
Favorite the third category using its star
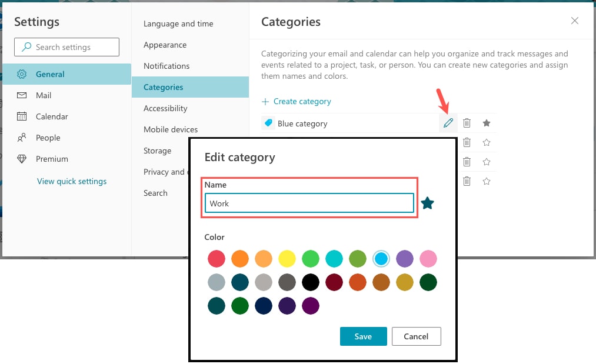[485, 162]
